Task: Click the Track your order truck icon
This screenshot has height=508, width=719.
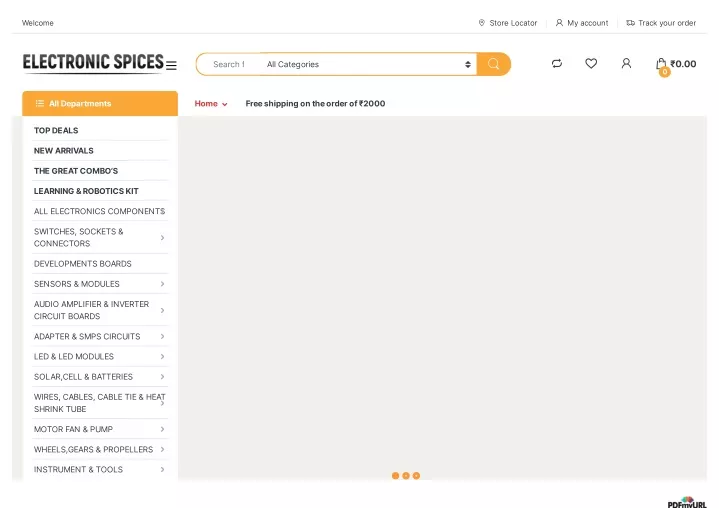Action: pyautogui.click(x=631, y=23)
